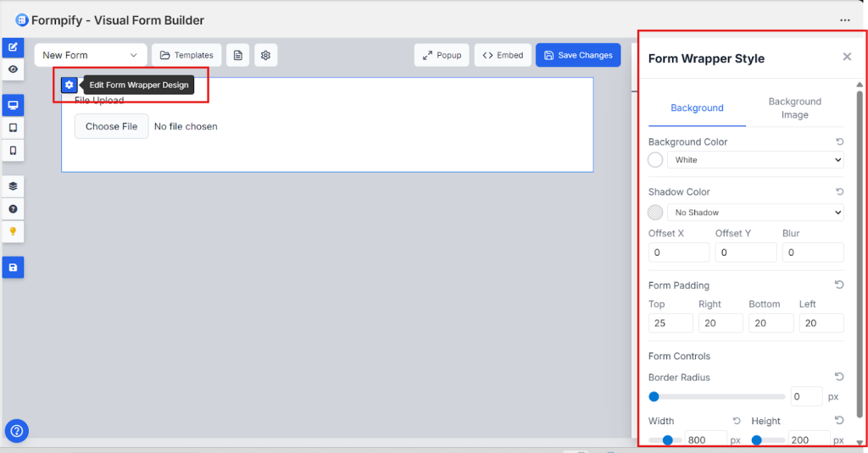Click the lightbulb tips icon

pos(13,230)
